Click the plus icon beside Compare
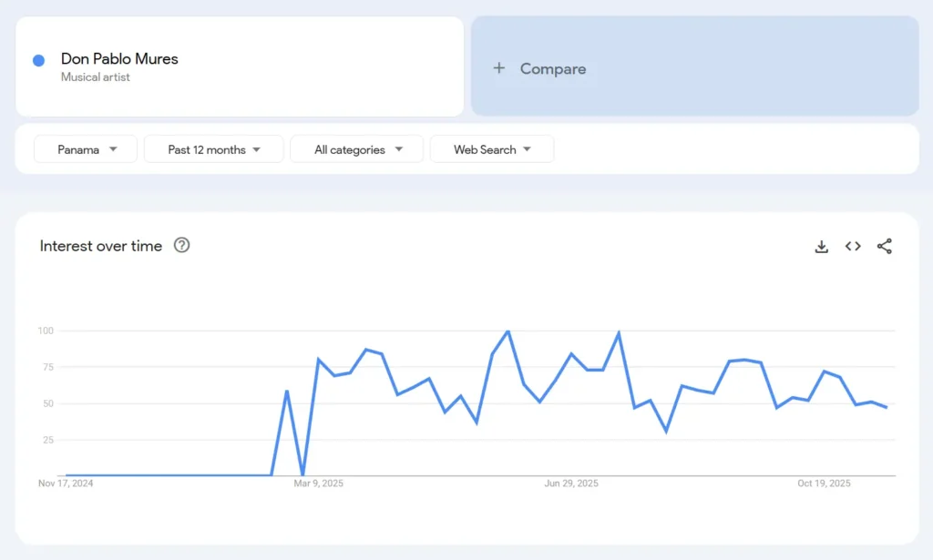 coord(498,68)
